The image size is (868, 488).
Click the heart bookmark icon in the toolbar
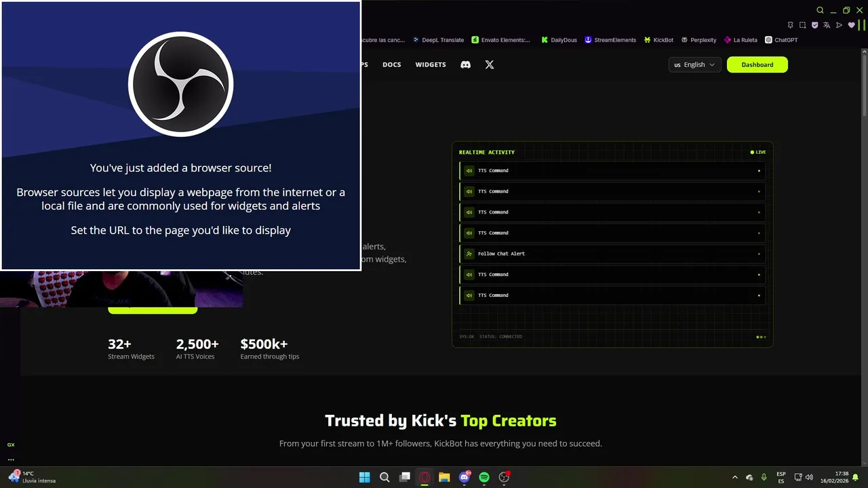click(x=852, y=25)
